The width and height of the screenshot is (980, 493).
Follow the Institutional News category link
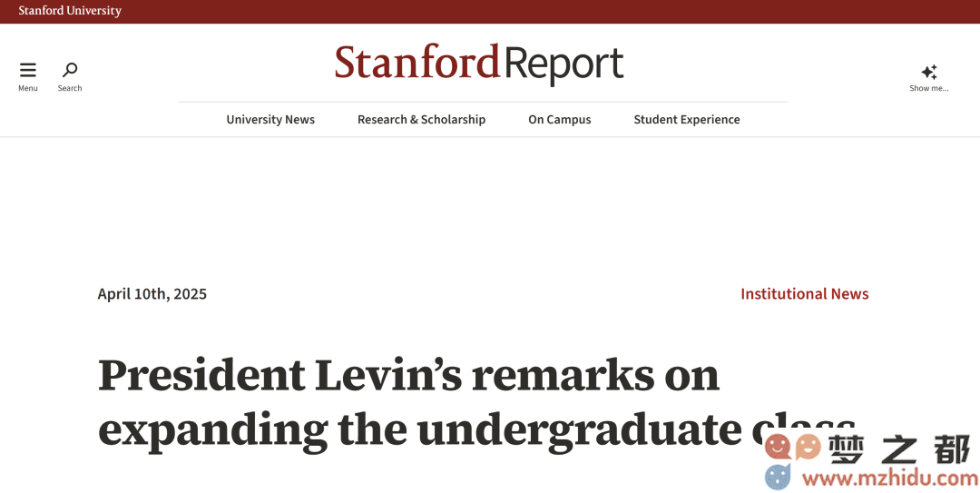point(804,293)
